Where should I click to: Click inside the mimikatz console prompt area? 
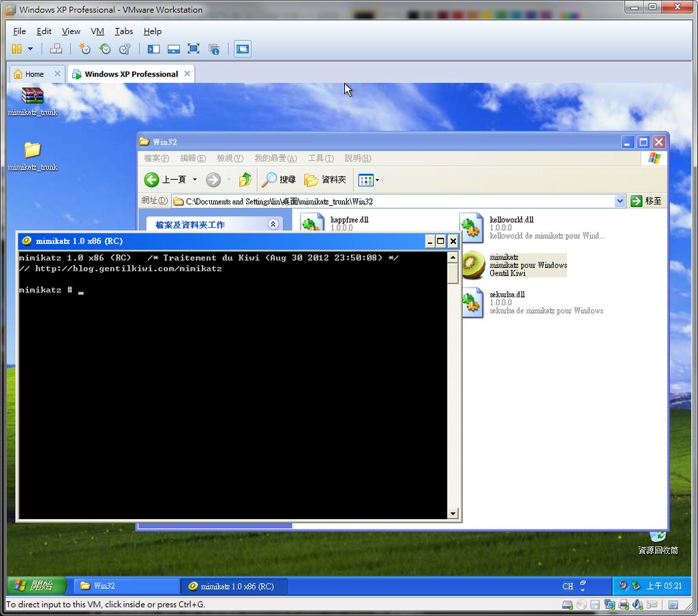pyautogui.click(x=233, y=385)
